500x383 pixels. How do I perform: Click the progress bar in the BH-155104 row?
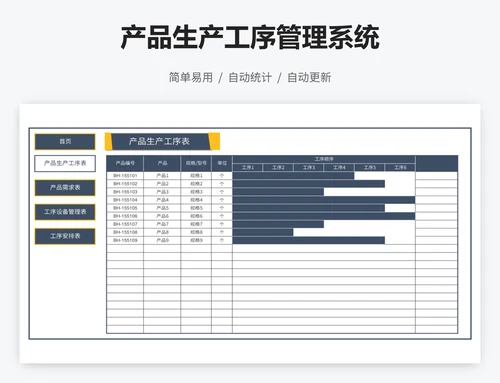[x=324, y=200]
